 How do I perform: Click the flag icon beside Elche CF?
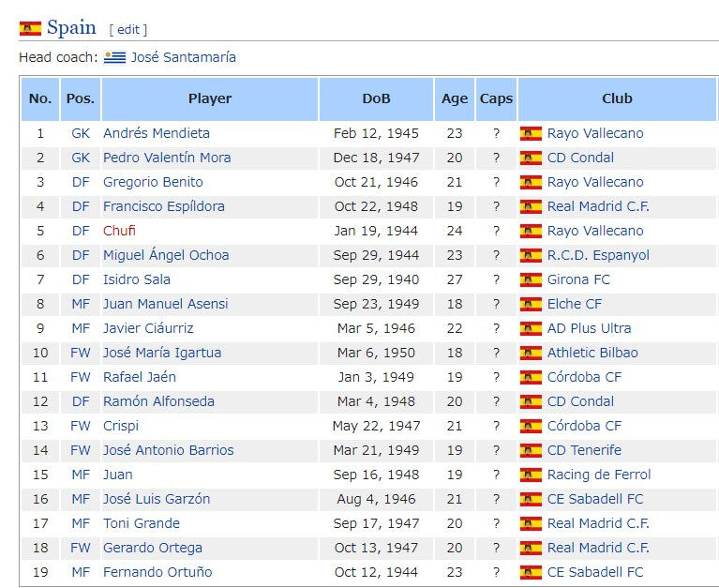[x=531, y=304]
